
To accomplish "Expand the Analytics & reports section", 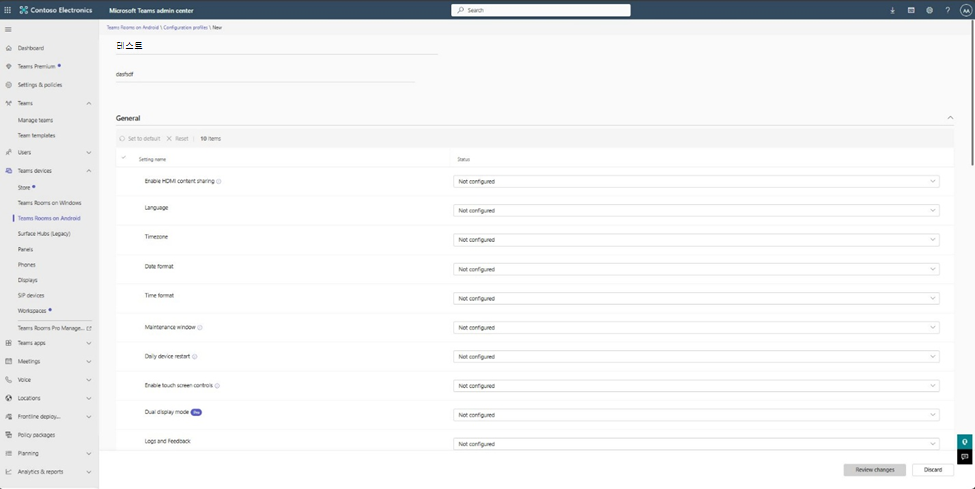I will click(x=89, y=472).
